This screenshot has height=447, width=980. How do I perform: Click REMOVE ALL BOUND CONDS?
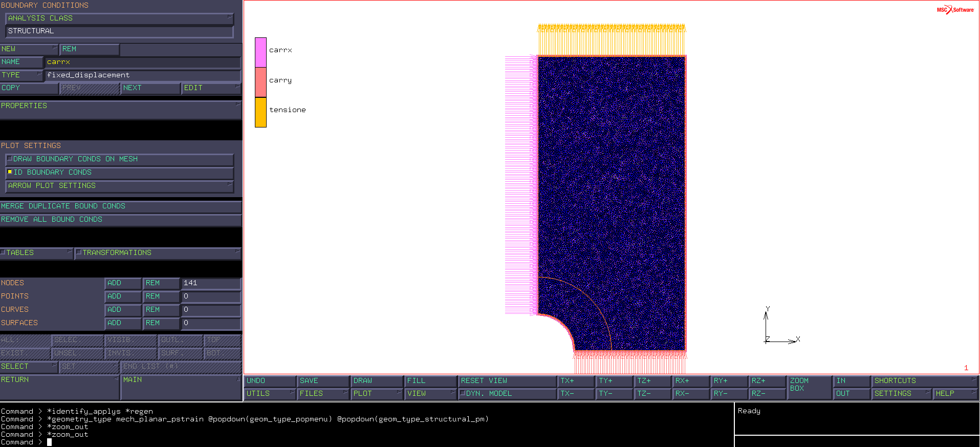tap(121, 220)
